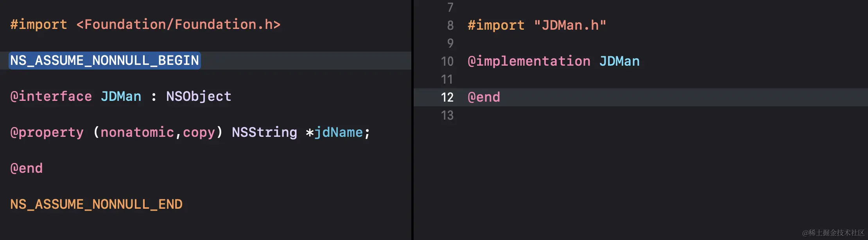Click @end on line 12
This screenshot has width=868, height=240.
pyautogui.click(x=484, y=97)
